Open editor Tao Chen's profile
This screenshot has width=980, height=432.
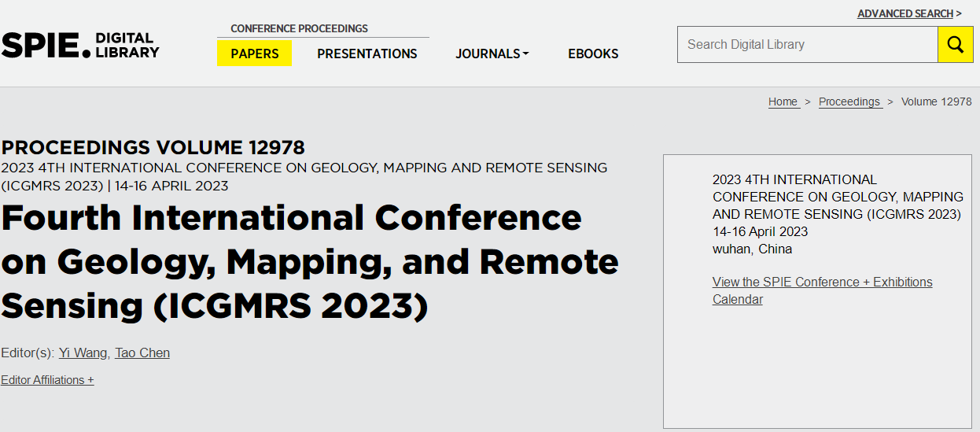[x=142, y=353]
